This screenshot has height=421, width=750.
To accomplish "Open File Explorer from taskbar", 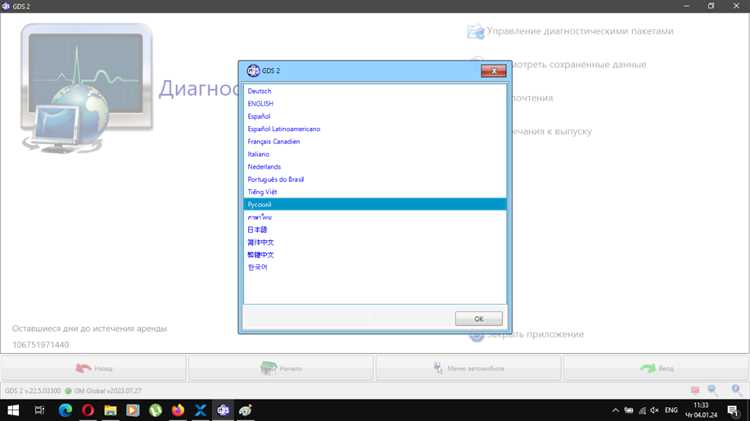I will tap(110, 410).
